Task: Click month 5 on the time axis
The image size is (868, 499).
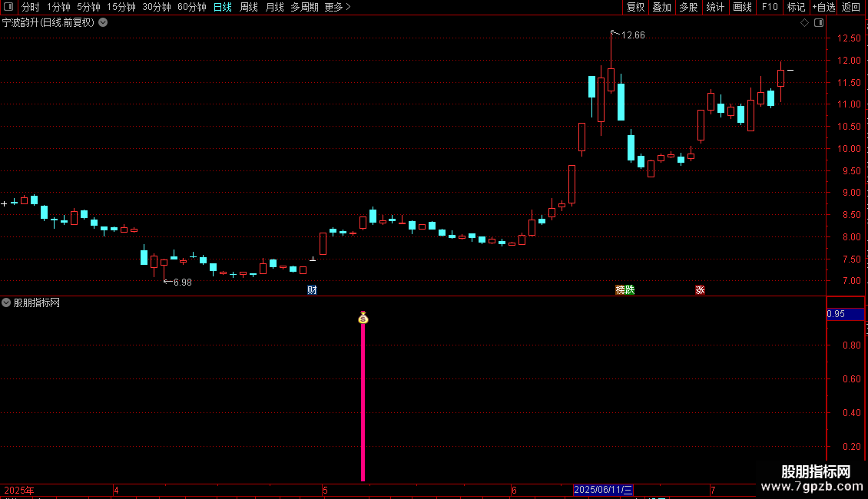Action: [325, 490]
